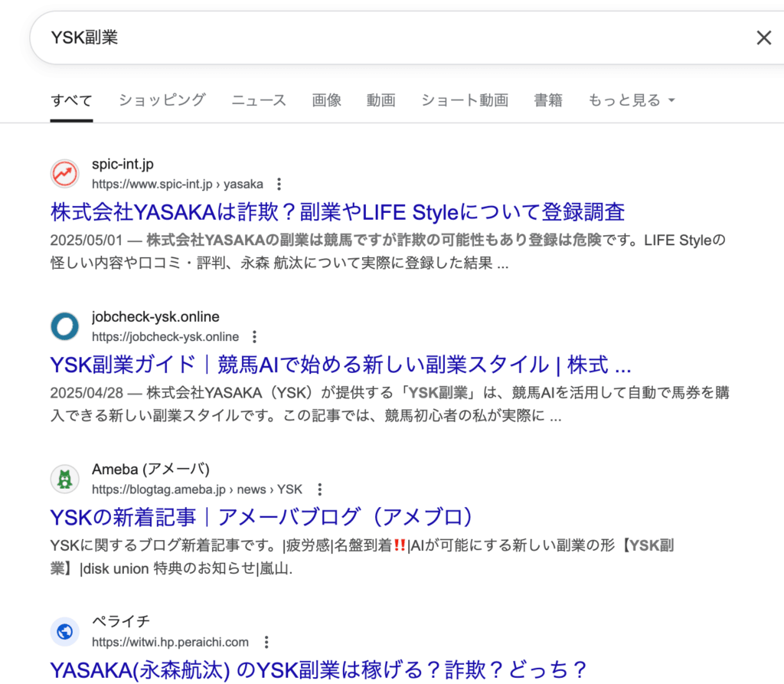Click the spic-int.jp site name
This screenshot has width=784, height=684.
(122, 164)
